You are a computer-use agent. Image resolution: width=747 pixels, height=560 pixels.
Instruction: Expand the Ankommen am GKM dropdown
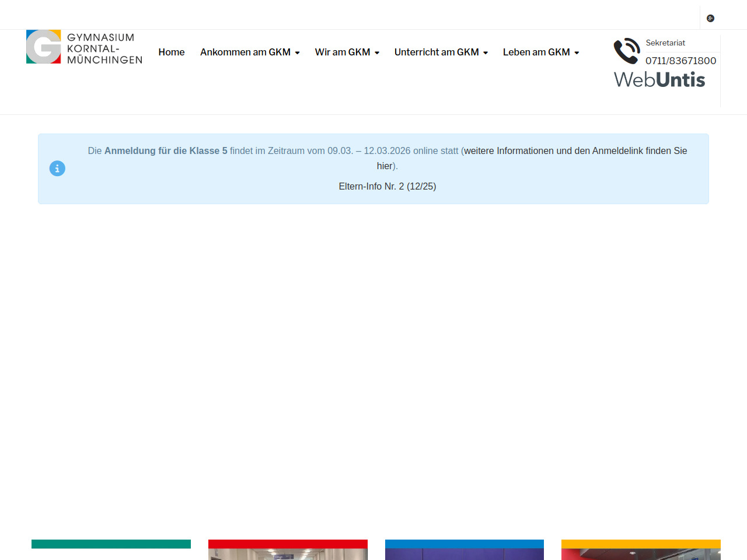249,52
